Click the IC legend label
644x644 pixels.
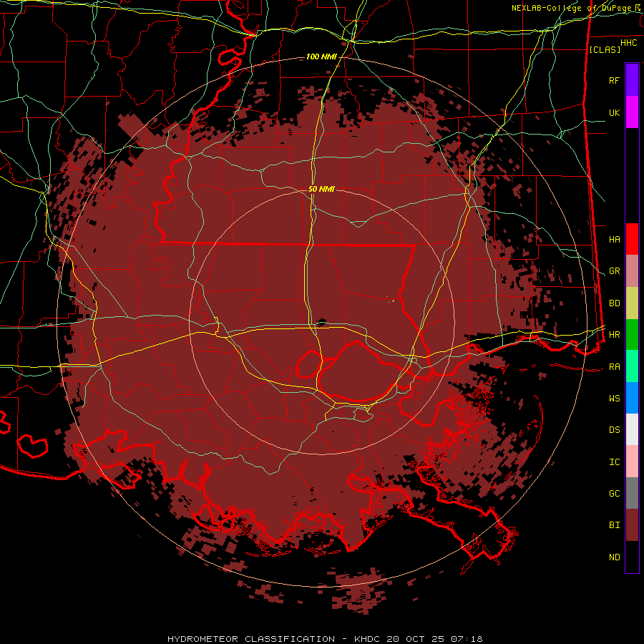614,462
